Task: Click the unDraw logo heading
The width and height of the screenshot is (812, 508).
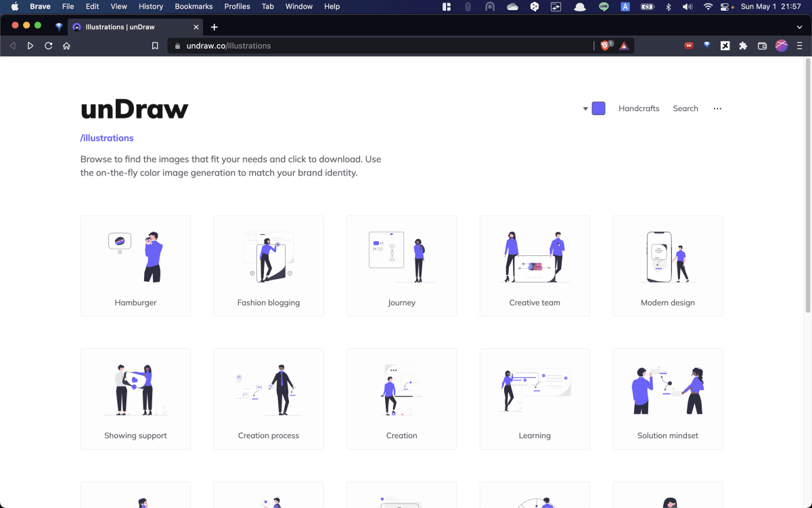Action: (134, 109)
